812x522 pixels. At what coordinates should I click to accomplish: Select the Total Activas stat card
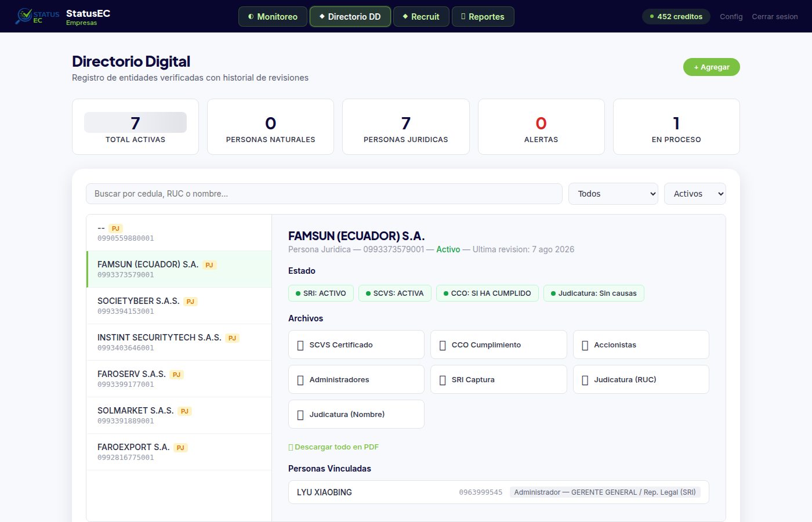coord(135,126)
